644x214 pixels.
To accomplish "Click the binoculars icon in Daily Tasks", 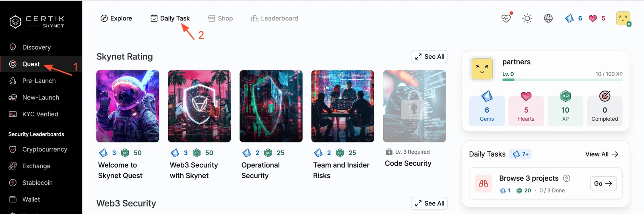I will coord(483,184).
